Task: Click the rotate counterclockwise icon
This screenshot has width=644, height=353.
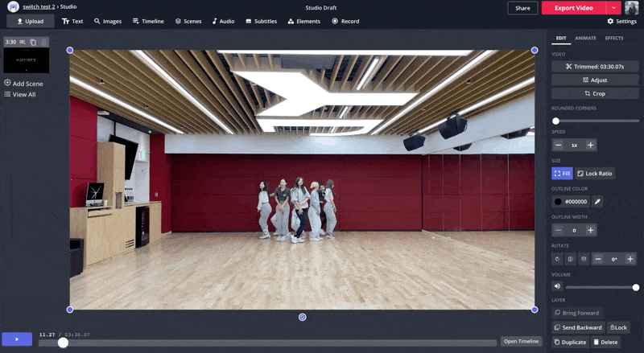Action: [x=557, y=259]
